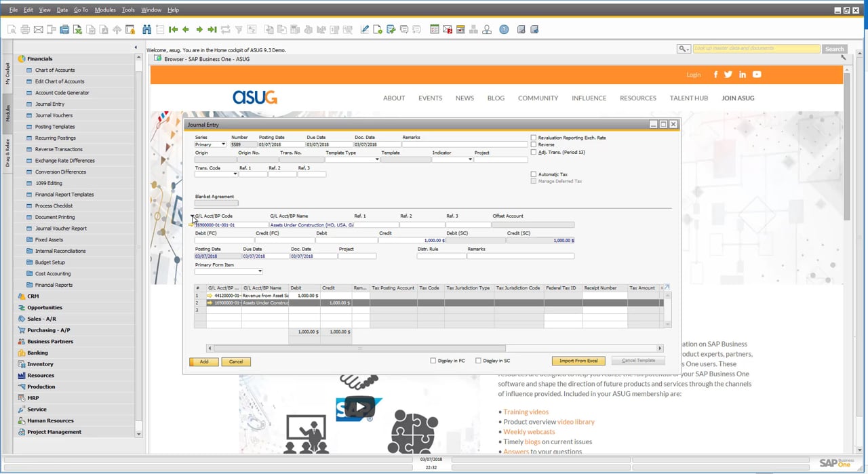Go to the next record arrow
The image size is (868, 474).
tap(199, 29)
